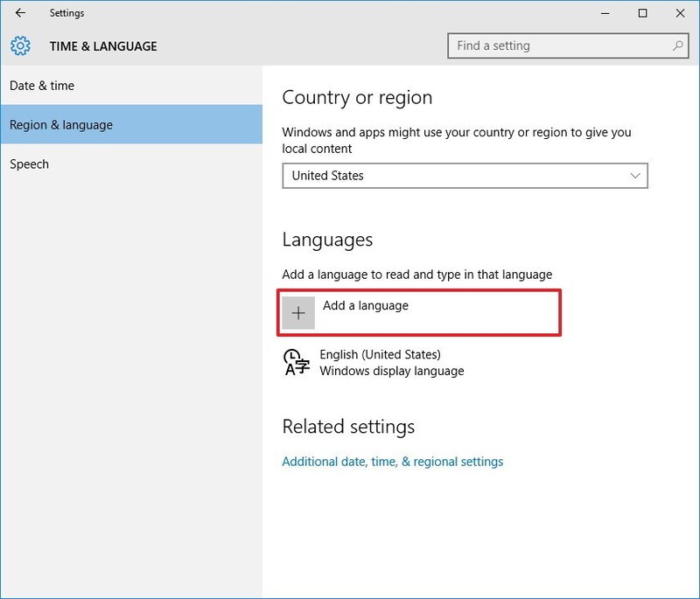
Task: Click the Add a language button
Action: click(x=419, y=313)
